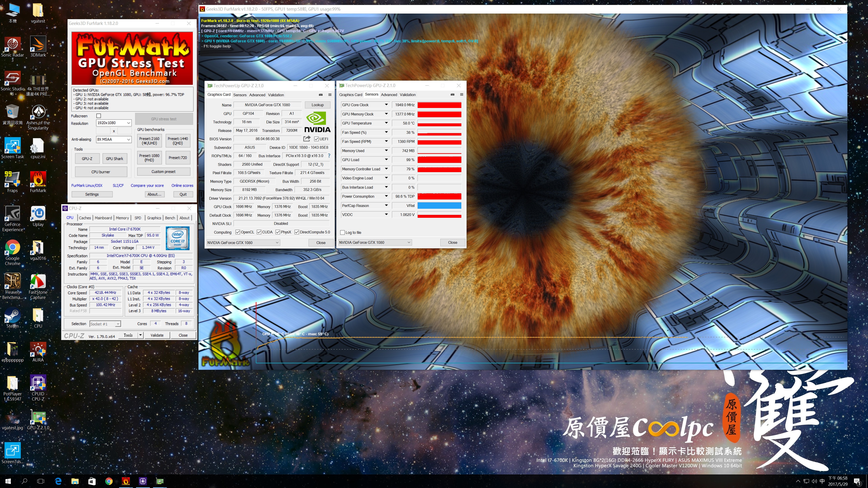Toggle the PhysX checkbox in GPU-Z
Image resolution: width=868 pixels, height=488 pixels.
pos(278,232)
